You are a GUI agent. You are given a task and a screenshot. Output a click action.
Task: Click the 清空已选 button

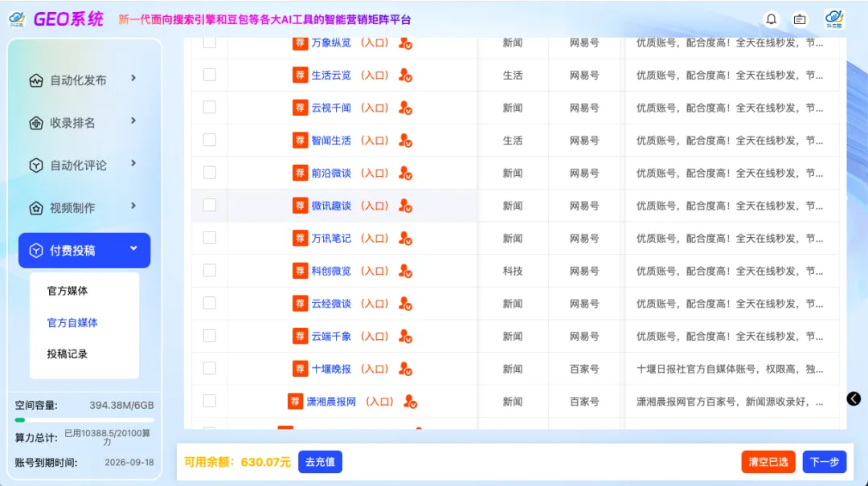(768, 462)
